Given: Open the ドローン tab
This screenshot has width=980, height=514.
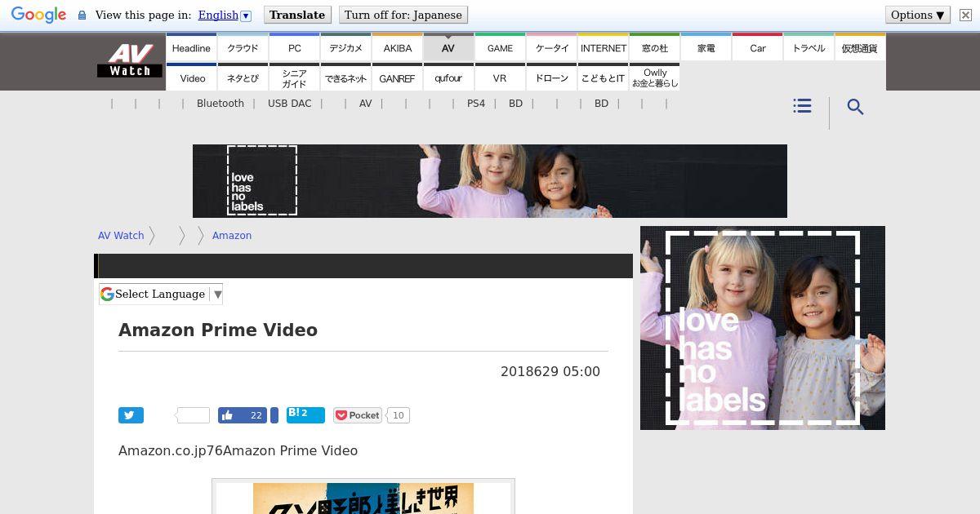Looking at the screenshot, I should tap(551, 78).
